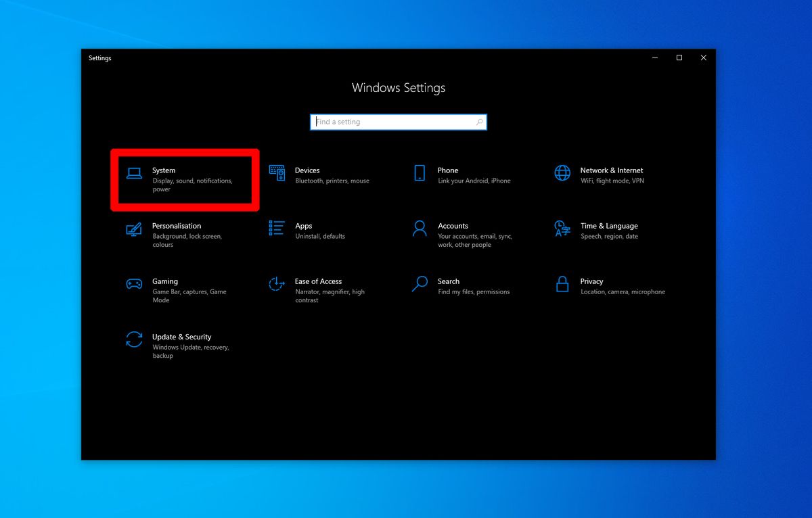Screen dimensions: 812x518
Task: Open System settings by its title
Action: (x=164, y=170)
